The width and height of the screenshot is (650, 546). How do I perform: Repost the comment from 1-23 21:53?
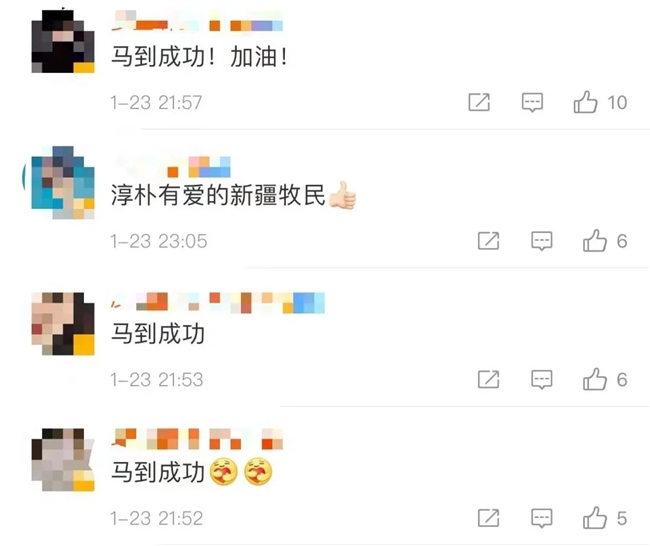(x=489, y=379)
